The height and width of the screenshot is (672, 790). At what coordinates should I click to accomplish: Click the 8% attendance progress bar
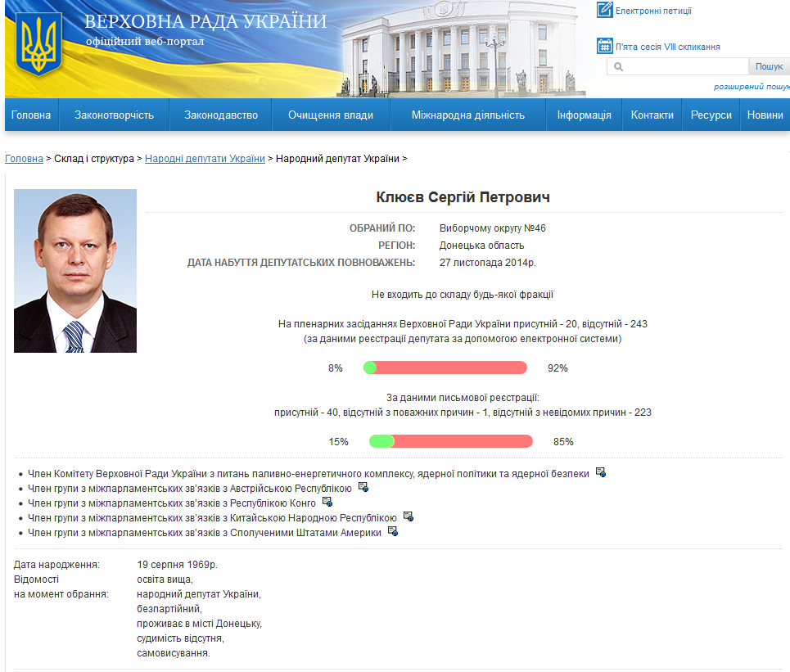click(448, 368)
